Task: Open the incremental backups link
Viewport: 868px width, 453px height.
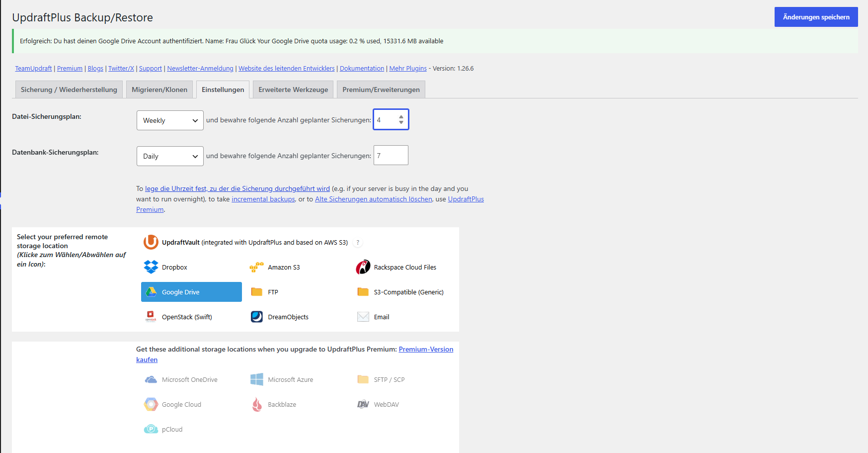Action: (263, 199)
